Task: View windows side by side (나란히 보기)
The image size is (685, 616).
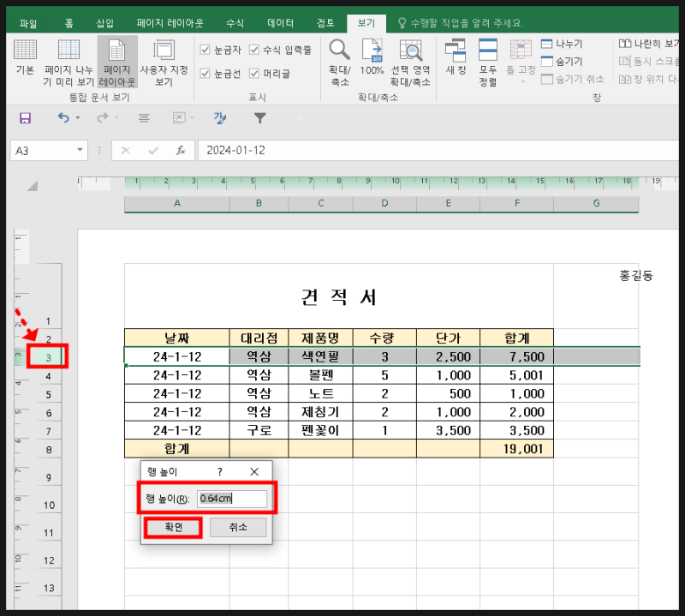Action: click(x=649, y=44)
